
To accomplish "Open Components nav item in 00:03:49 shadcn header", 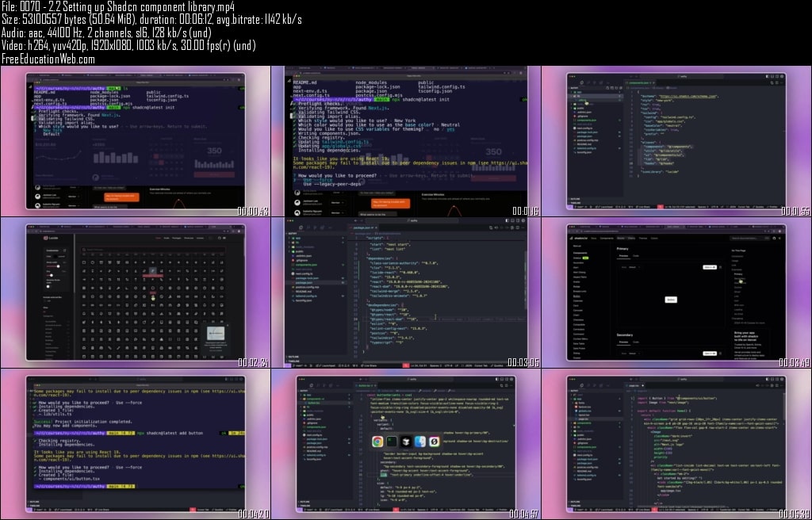I will tap(607, 239).
